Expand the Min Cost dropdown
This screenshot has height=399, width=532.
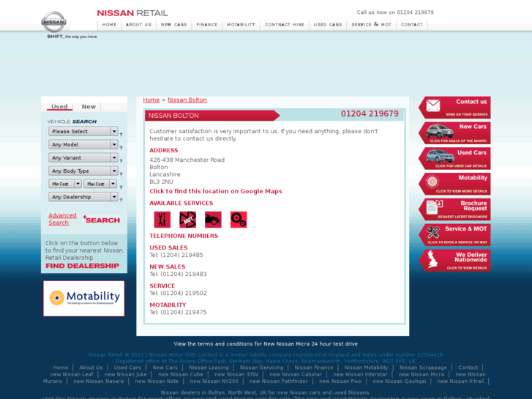[x=65, y=184]
